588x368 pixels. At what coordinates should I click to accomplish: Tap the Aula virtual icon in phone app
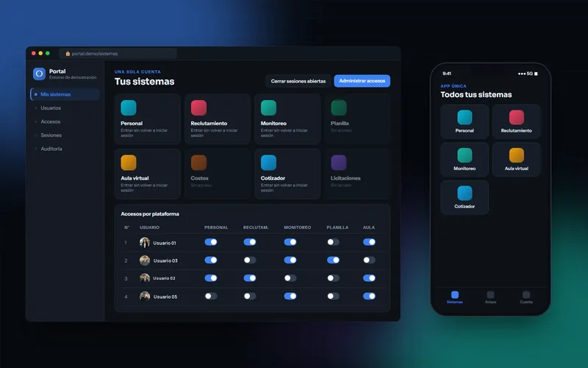point(517,155)
